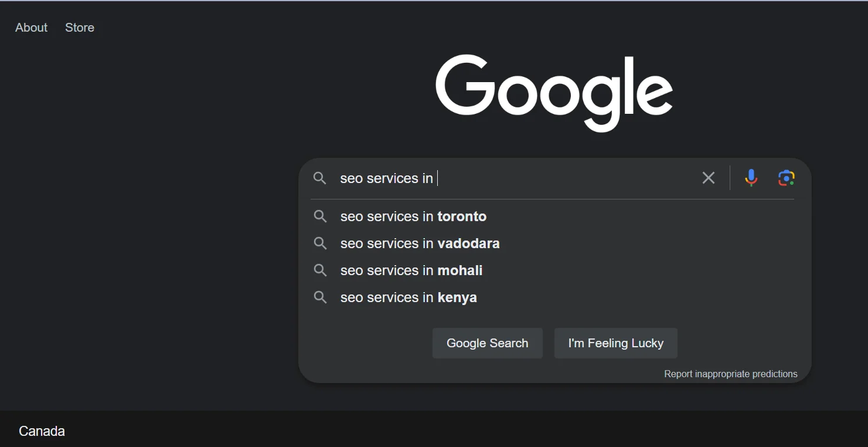Select the suggestion seo services in kenya

408,297
